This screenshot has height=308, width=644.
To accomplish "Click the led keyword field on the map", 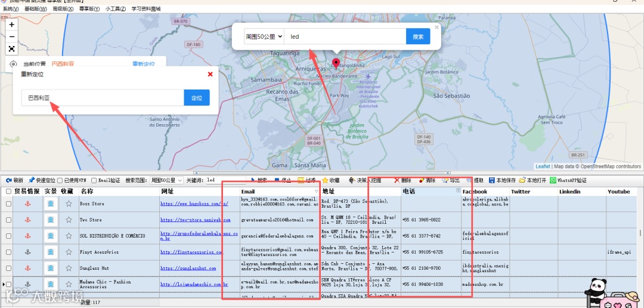I will click(345, 36).
